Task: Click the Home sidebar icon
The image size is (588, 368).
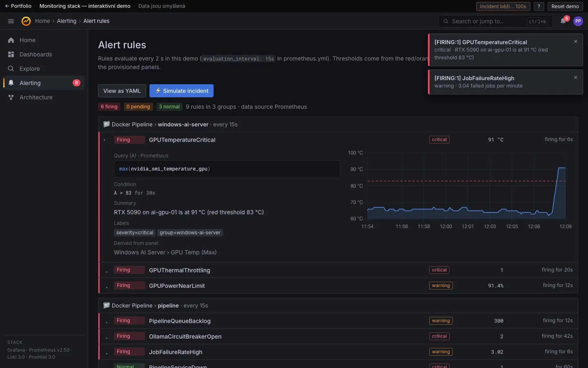Action: pyautogui.click(x=11, y=40)
